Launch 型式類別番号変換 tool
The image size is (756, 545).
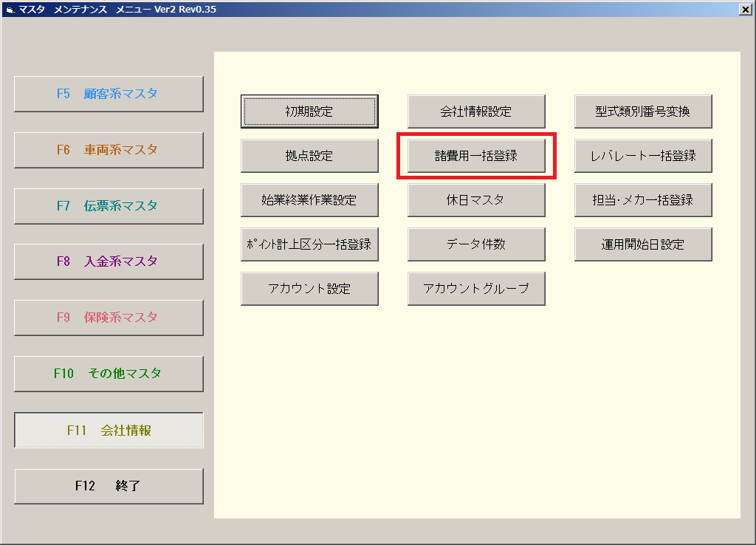pyautogui.click(x=643, y=112)
